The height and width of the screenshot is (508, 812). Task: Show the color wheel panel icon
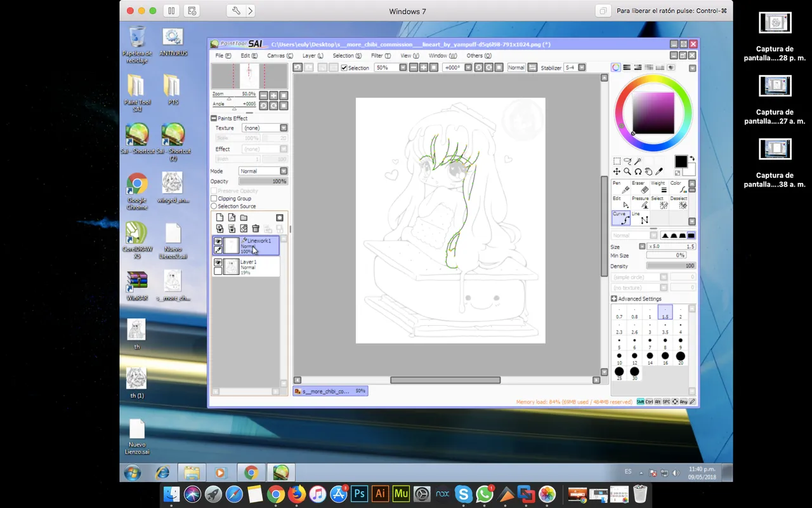click(615, 67)
